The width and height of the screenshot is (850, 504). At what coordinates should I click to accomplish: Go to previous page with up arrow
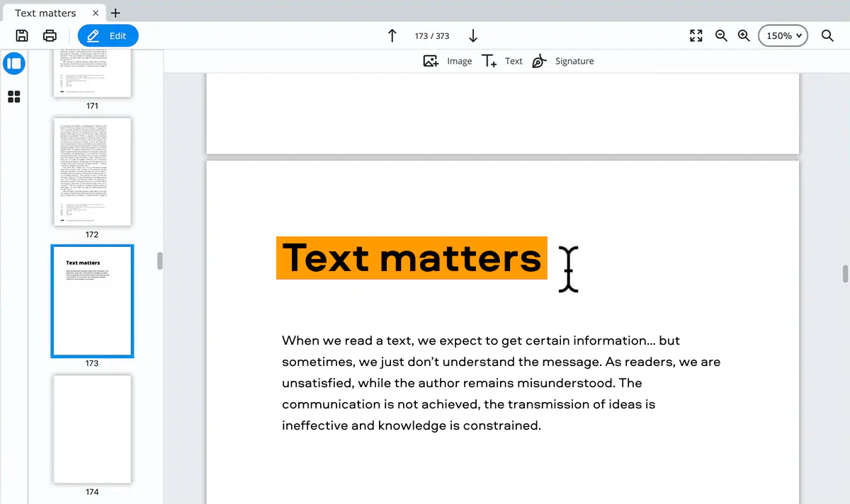point(392,36)
